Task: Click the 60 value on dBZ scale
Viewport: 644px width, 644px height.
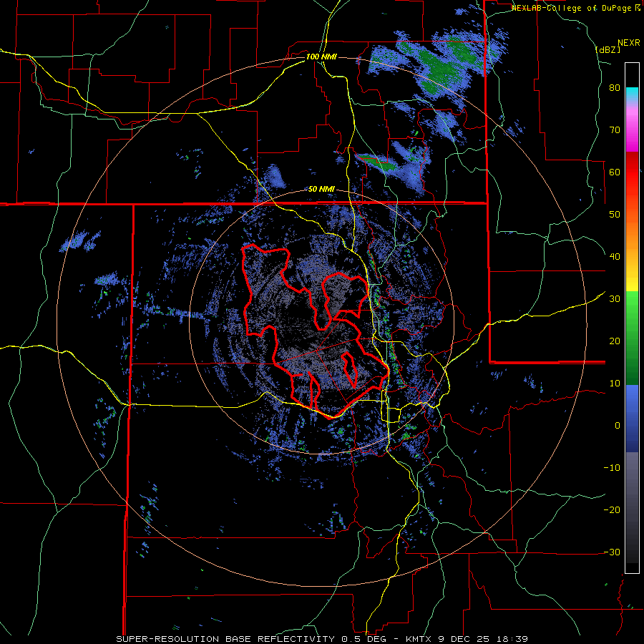Action: click(615, 172)
